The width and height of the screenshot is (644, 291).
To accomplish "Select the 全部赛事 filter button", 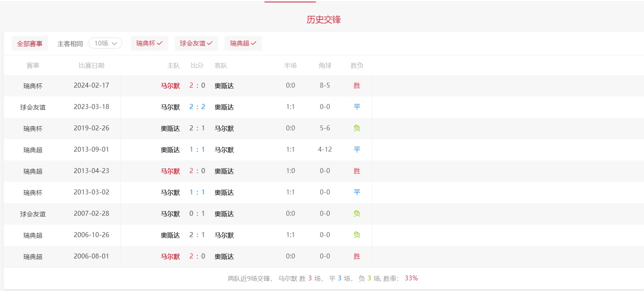I will click(x=30, y=43).
